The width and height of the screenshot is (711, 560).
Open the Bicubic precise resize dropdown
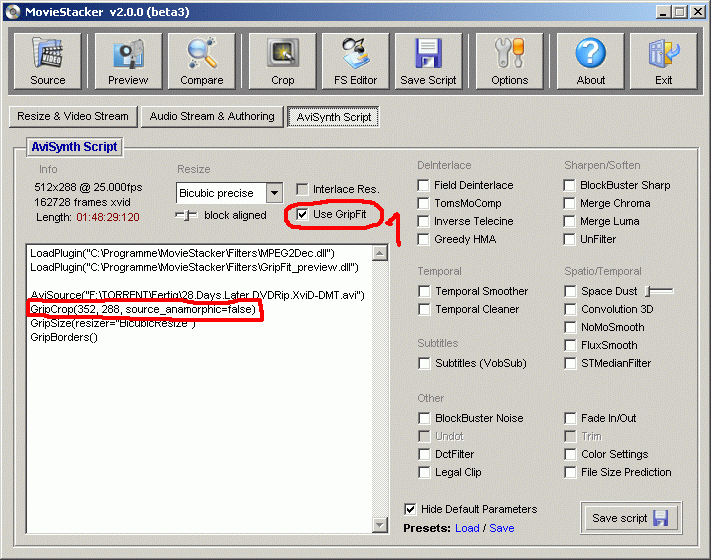[x=274, y=193]
